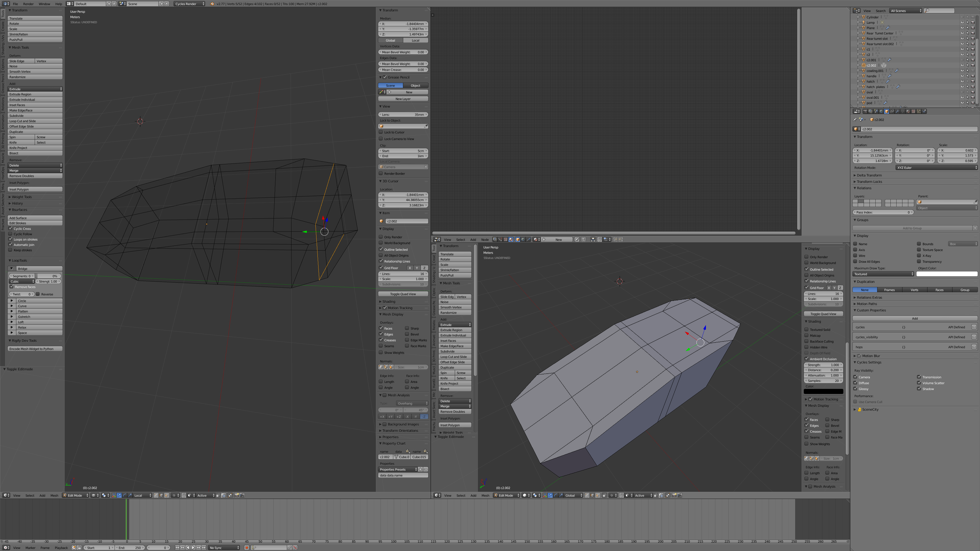Open the File menu
980x551 pixels.
point(15,4)
